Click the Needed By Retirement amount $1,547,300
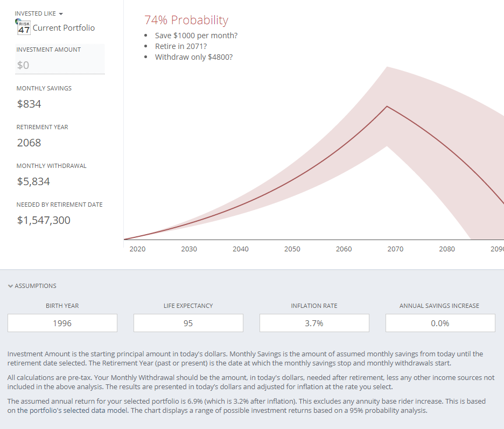This screenshot has width=504, height=429. coord(44,220)
